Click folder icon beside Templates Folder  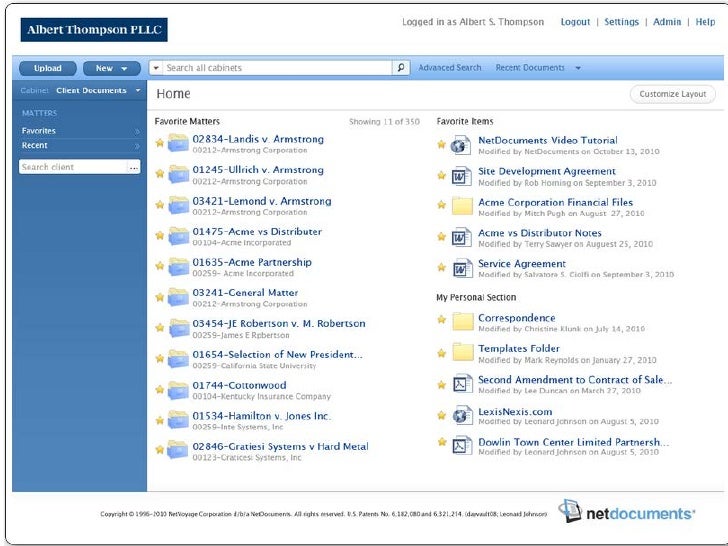point(462,352)
